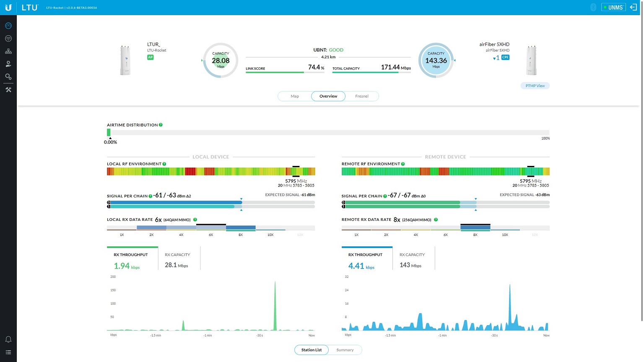
Task: Open the Services hand-gear sidebar icon
Action: [x=8, y=64]
